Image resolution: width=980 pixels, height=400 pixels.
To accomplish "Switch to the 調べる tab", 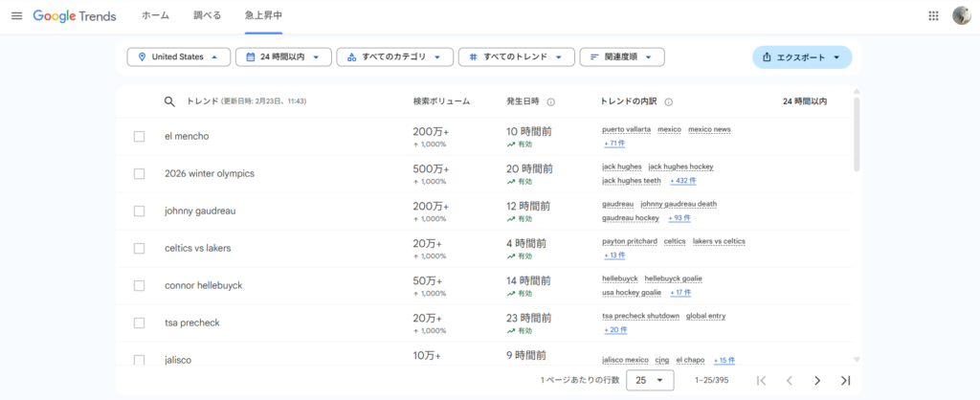I will click(206, 16).
